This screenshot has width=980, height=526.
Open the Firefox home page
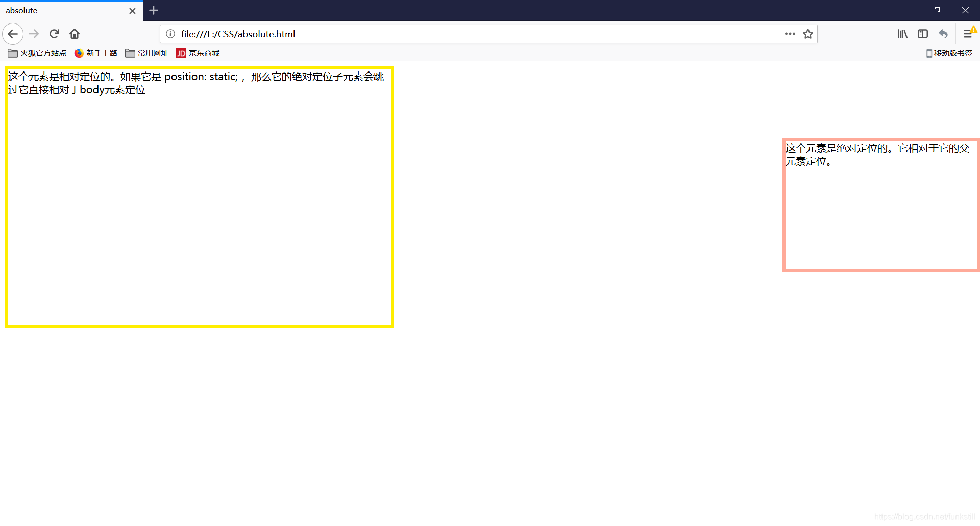[x=75, y=34]
